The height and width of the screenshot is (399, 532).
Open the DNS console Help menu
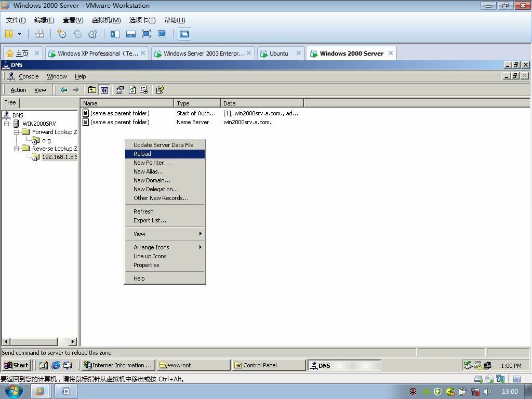click(81, 76)
